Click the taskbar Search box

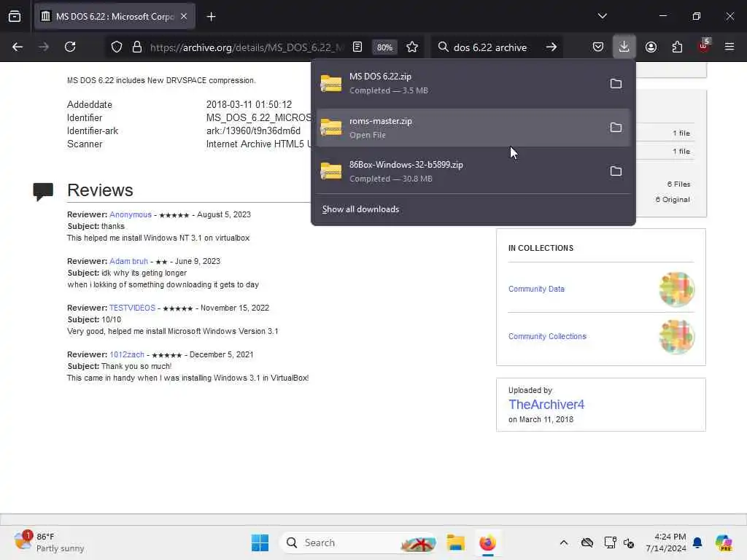point(358,542)
